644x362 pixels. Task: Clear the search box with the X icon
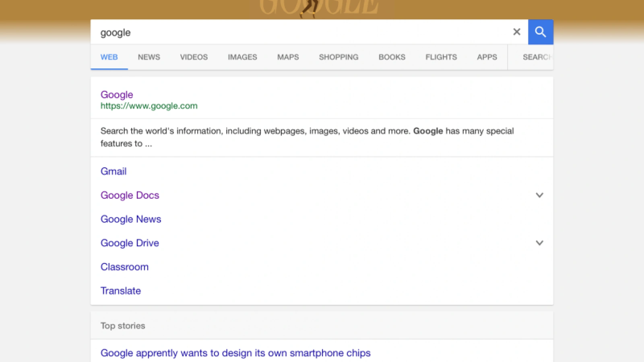517,32
